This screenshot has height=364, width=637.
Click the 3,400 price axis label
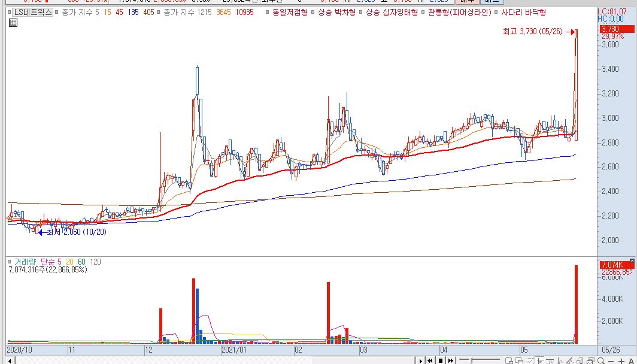coord(610,69)
